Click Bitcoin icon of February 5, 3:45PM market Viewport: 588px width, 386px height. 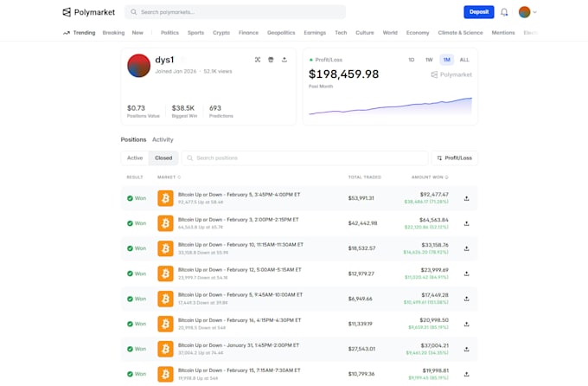(x=165, y=198)
